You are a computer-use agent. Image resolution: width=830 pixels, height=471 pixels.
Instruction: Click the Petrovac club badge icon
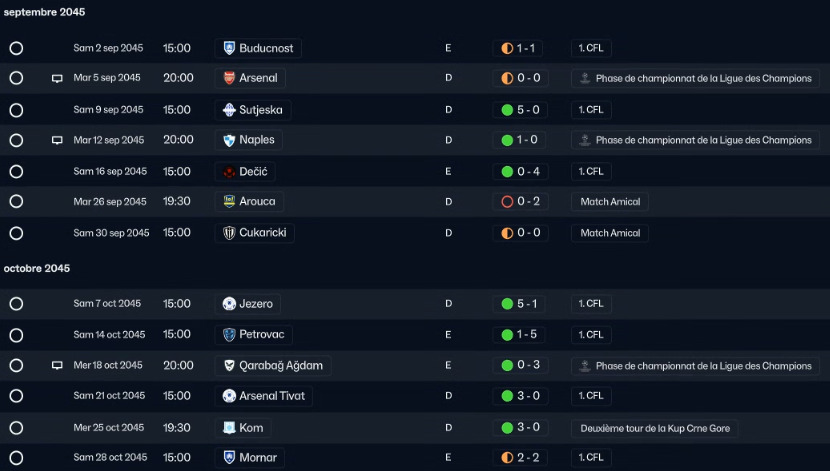point(229,334)
